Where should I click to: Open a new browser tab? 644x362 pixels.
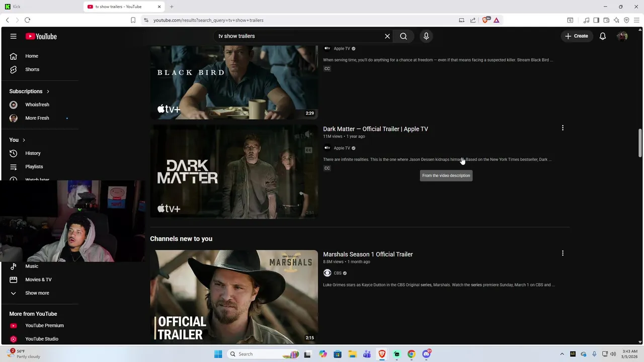172,7
